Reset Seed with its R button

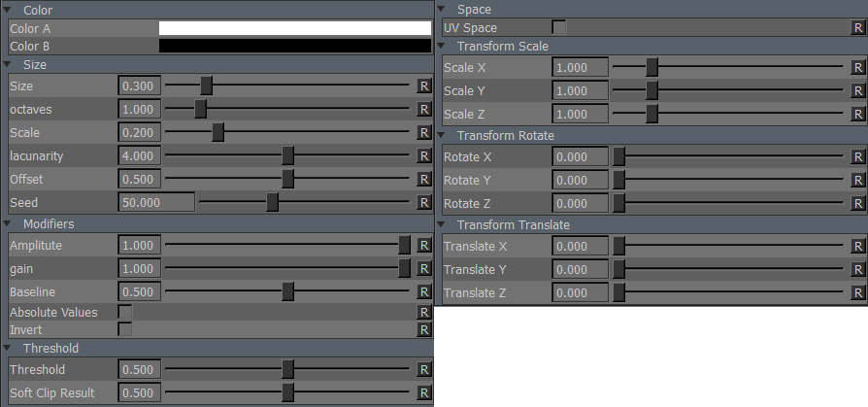coord(424,202)
